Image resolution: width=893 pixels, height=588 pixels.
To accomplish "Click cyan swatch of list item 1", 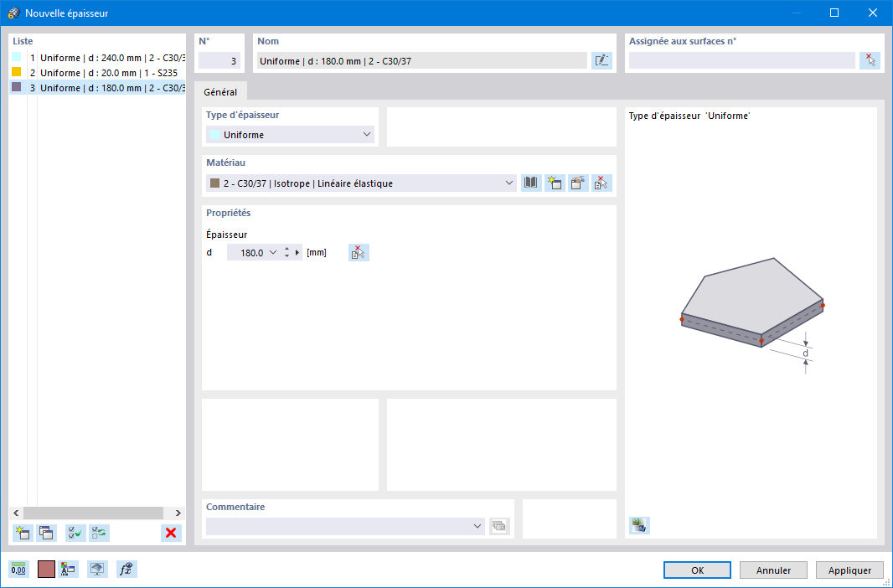I will (x=17, y=57).
